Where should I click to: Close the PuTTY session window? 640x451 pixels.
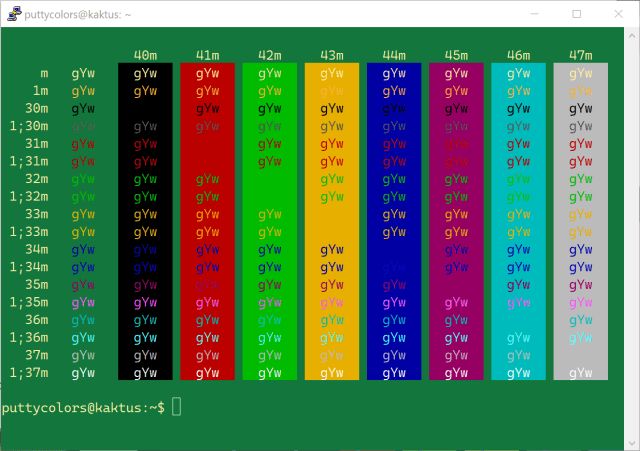[x=621, y=14]
